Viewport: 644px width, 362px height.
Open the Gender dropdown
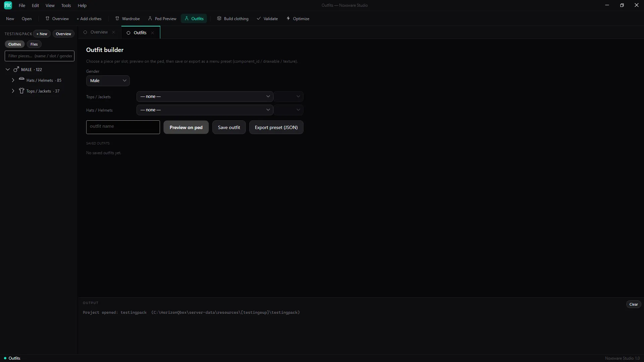coord(108,81)
